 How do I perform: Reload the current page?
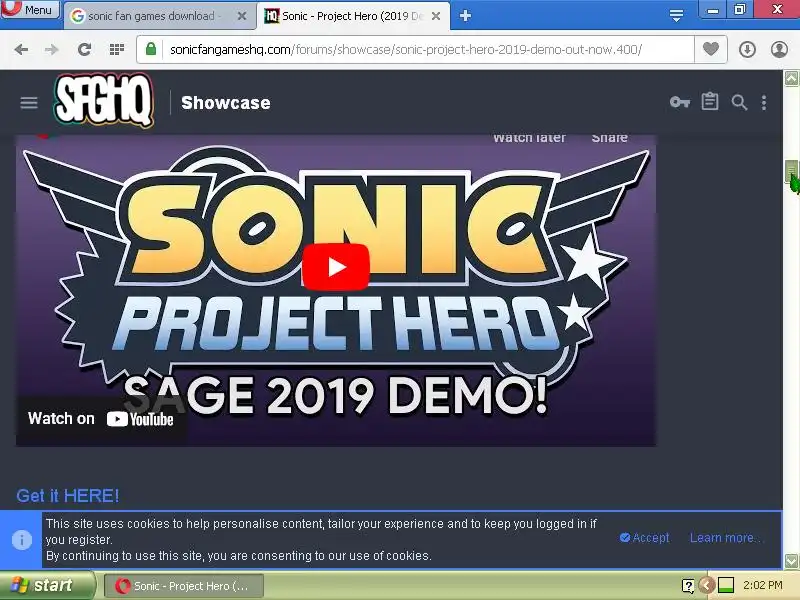[x=84, y=49]
